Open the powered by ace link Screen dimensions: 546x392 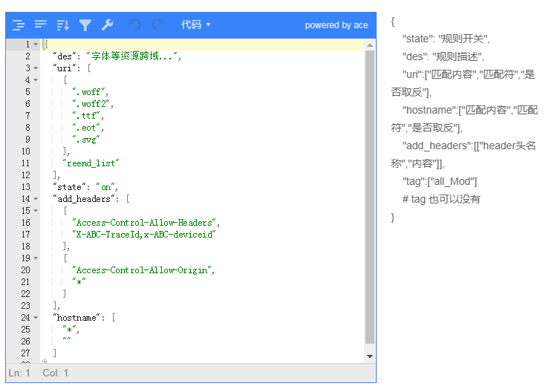[337, 25]
